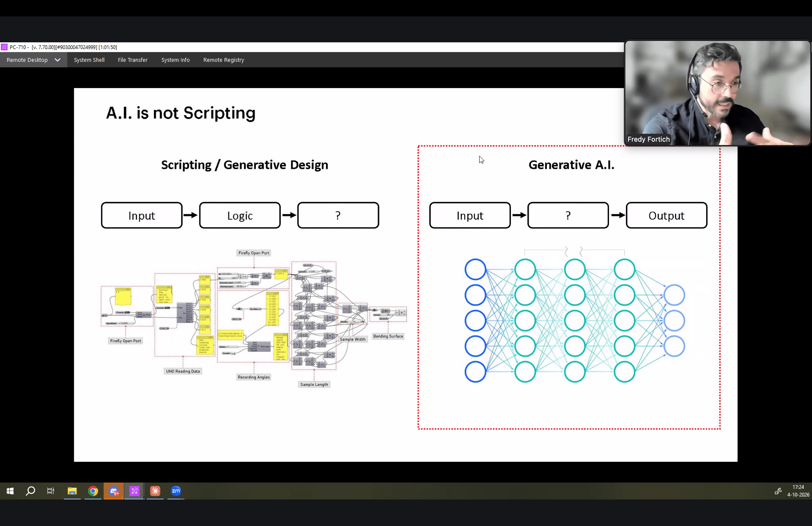Click the 'Scripting / Generative Design' heading

pyautogui.click(x=245, y=165)
